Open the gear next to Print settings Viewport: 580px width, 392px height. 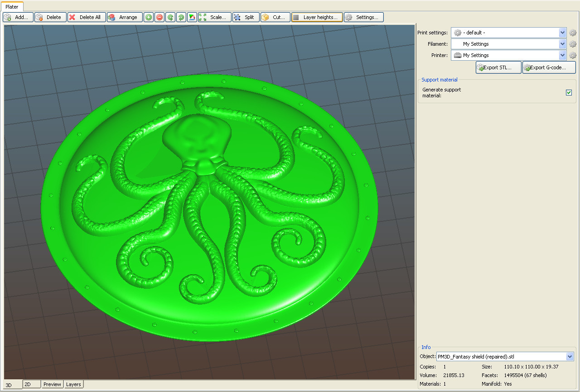[573, 33]
